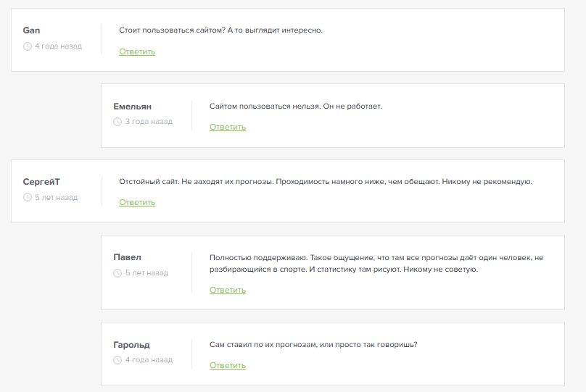Click the "4 года назад" timestamp under Gan
586x392 pixels.
click(x=58, y=46)
